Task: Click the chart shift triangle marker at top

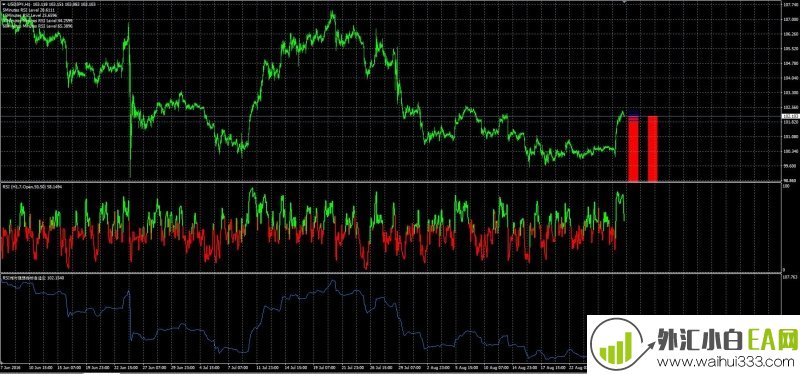Action: pyautogui.click(x=624, y=2)
